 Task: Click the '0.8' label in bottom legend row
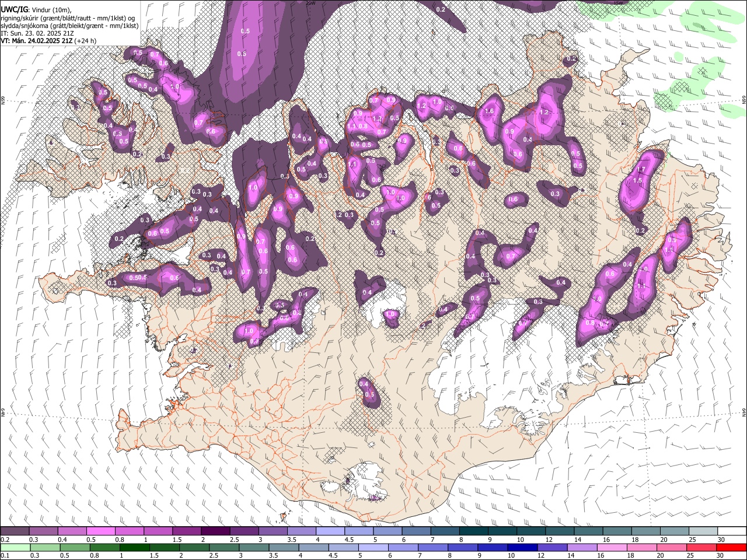[94, 556]
